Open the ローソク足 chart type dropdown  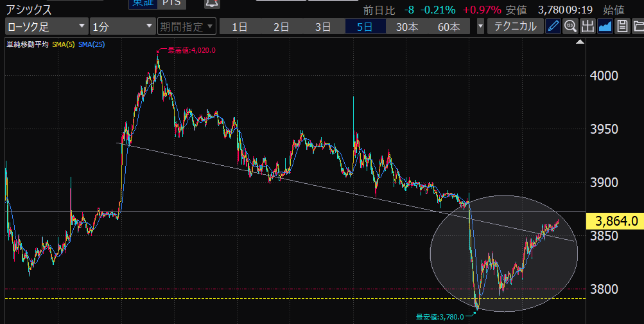46,26
